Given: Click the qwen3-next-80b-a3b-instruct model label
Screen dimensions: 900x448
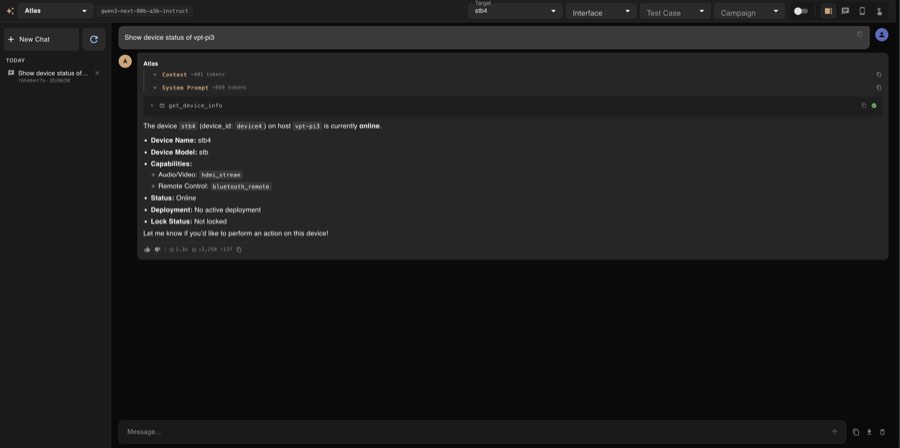Looking at the screenshot, I should 144,11.
